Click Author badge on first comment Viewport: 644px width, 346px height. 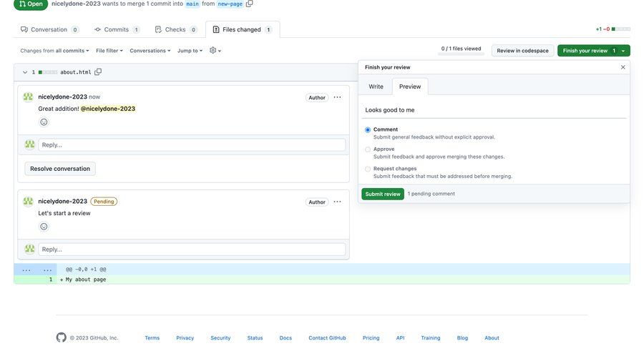click(317, 98)
